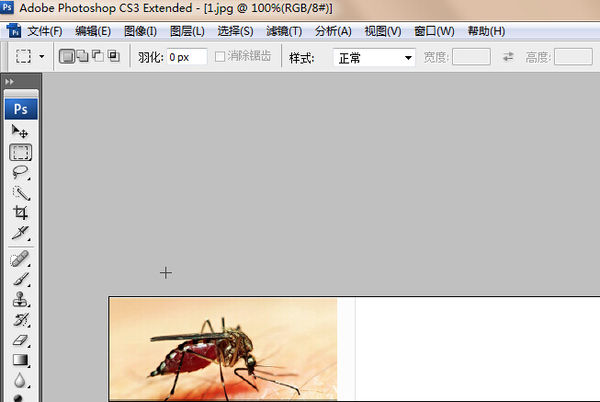Select the Slice tool
600x402 pixels.
point(20,233)
